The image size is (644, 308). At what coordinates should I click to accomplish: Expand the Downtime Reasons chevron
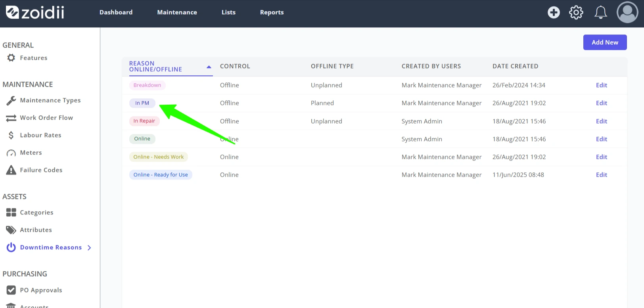tap(89, 248)
